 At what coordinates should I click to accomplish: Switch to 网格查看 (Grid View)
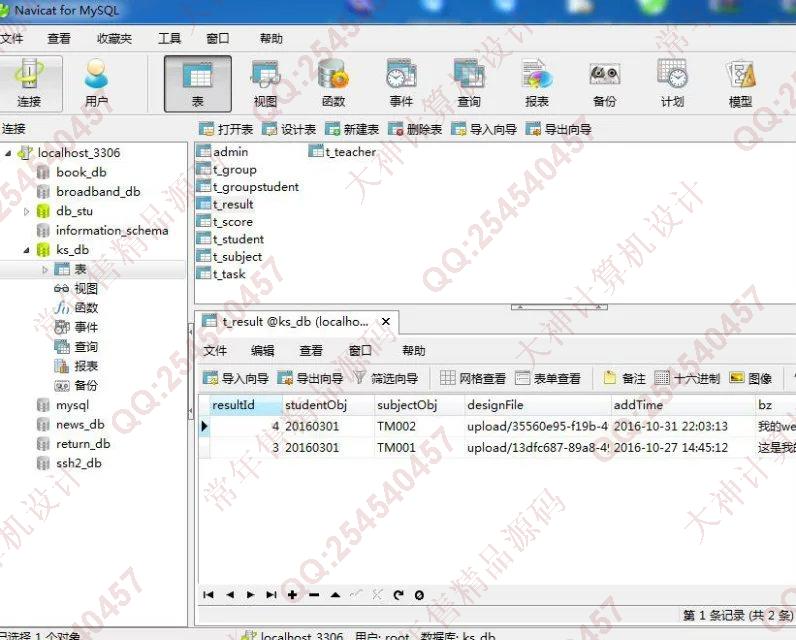(x=473, y=378)
